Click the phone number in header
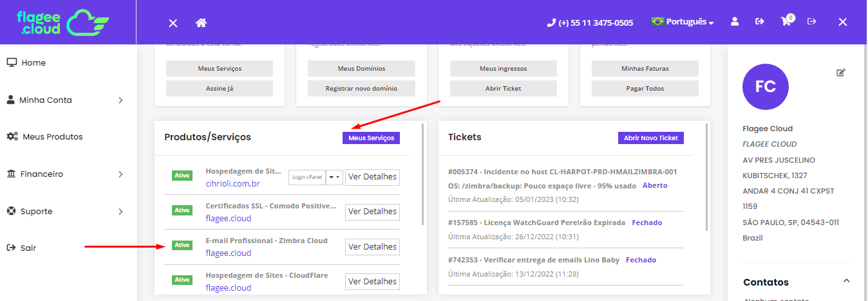Screen dimensions: 868x301 pyautogui.click(x=590, y=23)
